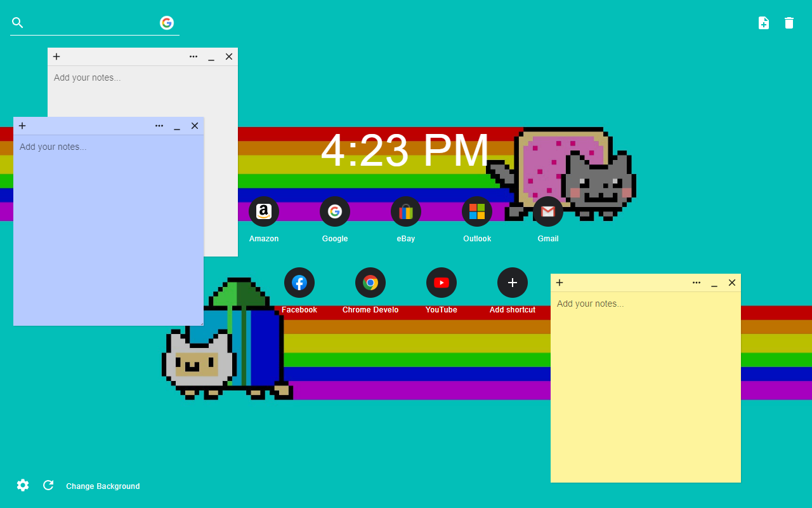The image size is (812, 508).
Task: Click the search magnifier icon
Action: coord(18,23)
